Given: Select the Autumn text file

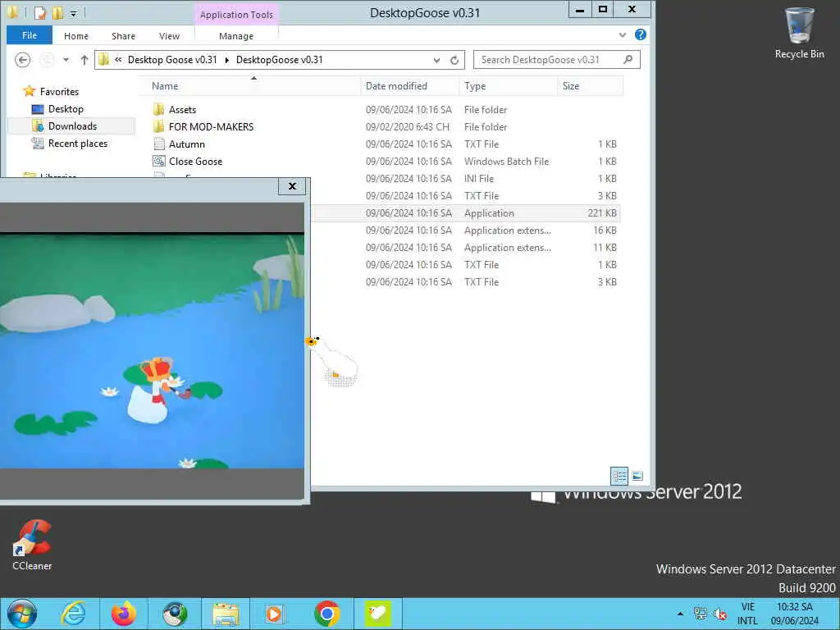Looking at the screenshot, I should [x=187, y=144].
